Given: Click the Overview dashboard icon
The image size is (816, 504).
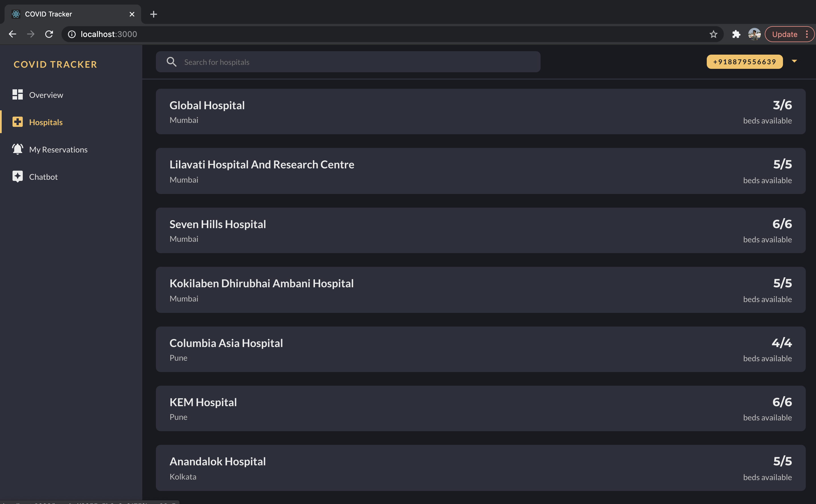Looking at the screenshot, I should pos(17,95).
